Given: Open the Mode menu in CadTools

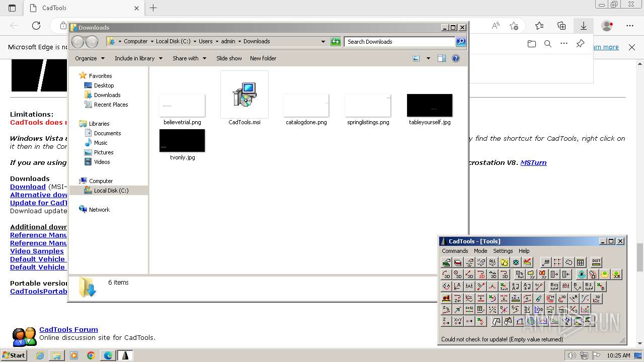Looking at the screenshot, I should [x=480, y=251].
